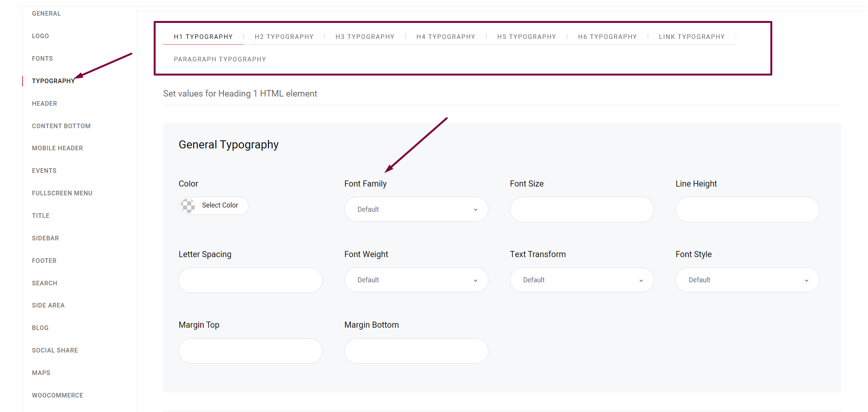Click the transparent color swatch circle

coord(188,206)
